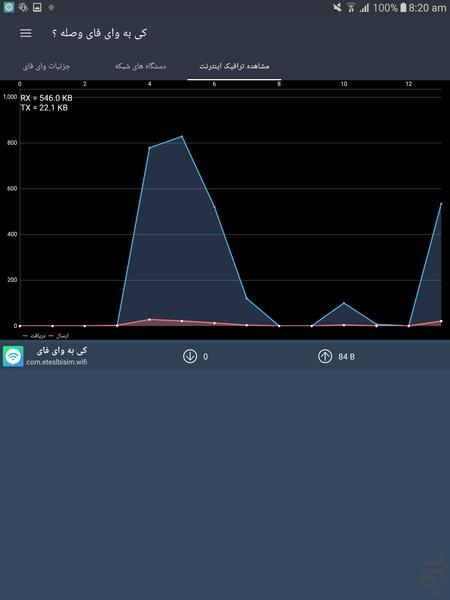Tap the RX = 546.0 KB label

(x=46, y=98)
